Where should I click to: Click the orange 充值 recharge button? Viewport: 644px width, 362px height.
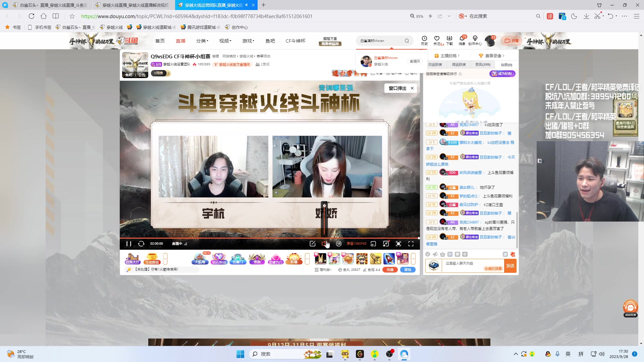point(390,269)
